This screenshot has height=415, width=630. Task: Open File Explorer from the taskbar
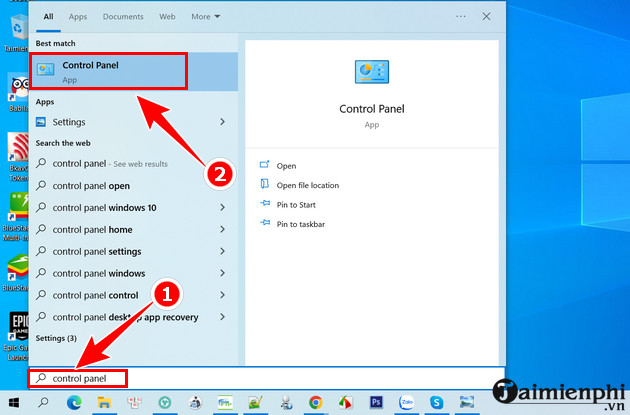pyautogui.click(x=104, y=402)
